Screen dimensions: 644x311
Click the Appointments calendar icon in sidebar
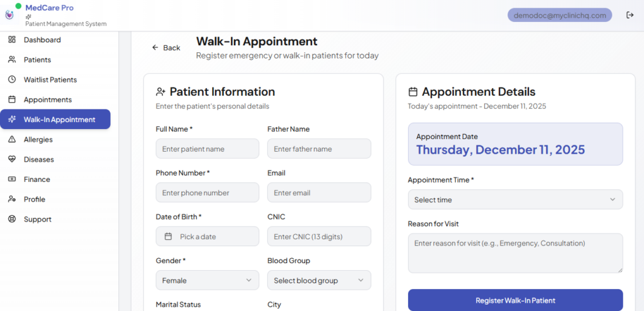pyautogui.click(x=11, y=99)
